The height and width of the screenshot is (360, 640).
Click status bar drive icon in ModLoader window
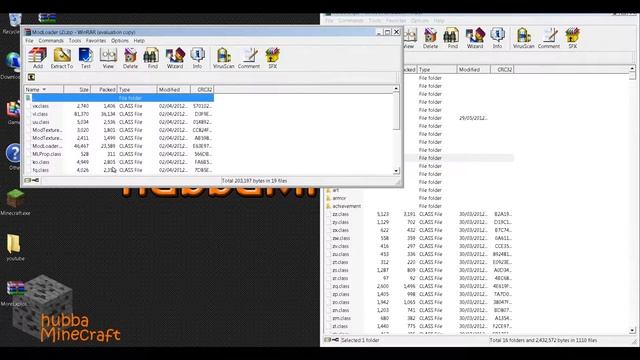[28, 180]
